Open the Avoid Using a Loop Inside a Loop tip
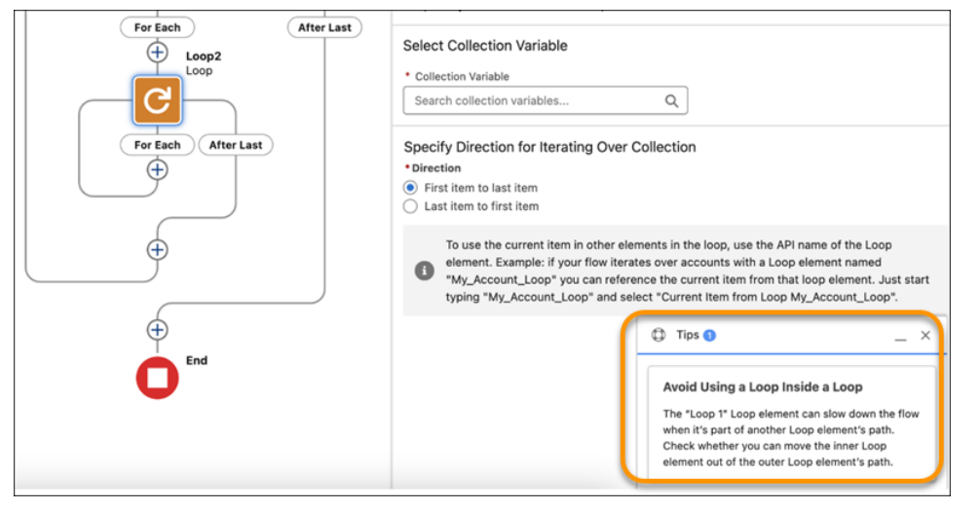980x510 pixels. pos(763,386)
